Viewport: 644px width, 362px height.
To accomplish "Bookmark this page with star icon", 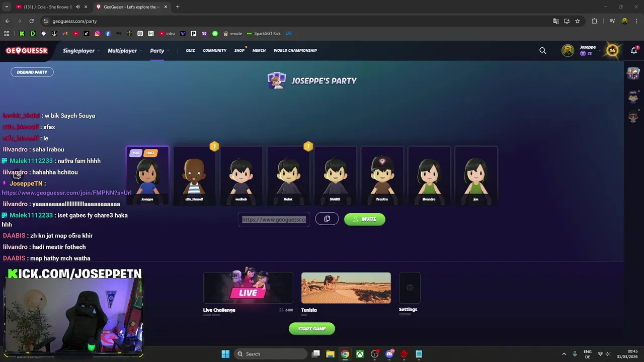I will (578, 21).
